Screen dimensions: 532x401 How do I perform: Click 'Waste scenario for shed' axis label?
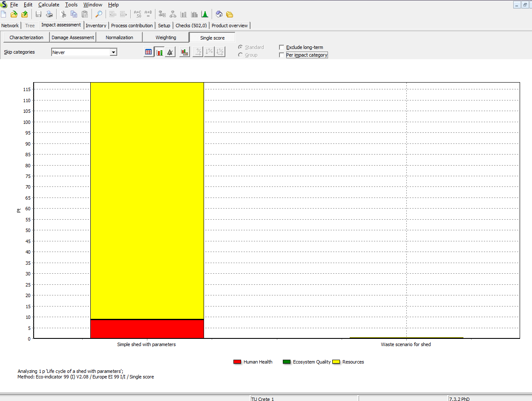point(405,344)
